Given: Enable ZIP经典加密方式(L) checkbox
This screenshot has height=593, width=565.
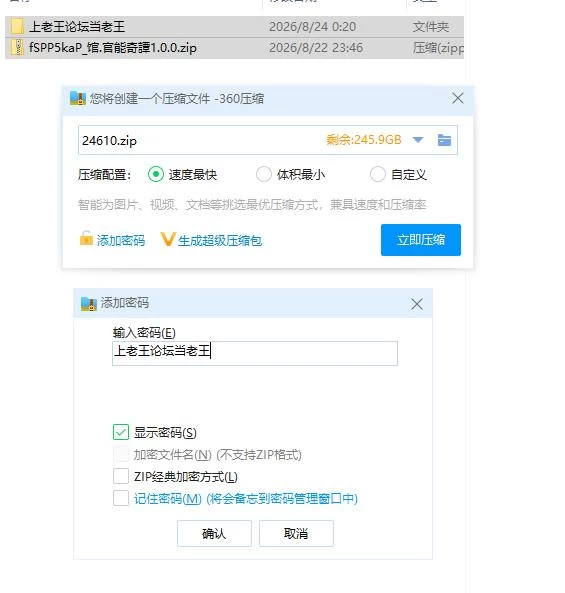Looking at the screenshot, I should click(x=121, y=476).
